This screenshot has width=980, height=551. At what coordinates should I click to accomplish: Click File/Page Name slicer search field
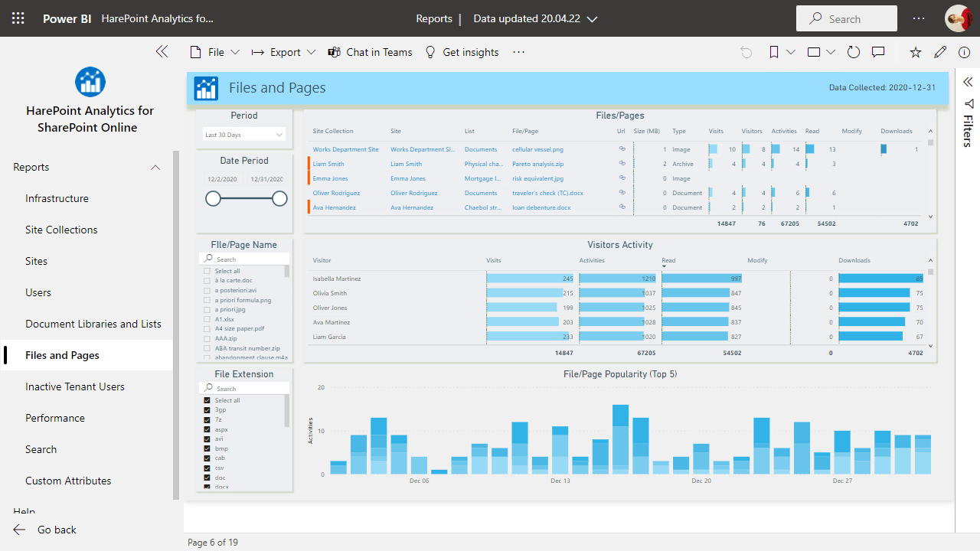(243, 259)
